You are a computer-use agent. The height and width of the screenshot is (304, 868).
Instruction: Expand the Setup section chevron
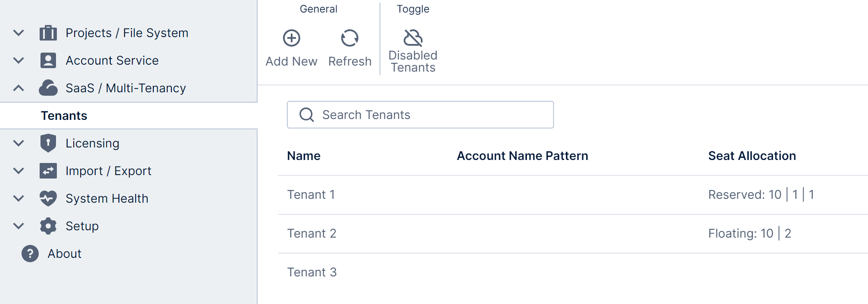[x=19, y=226]
